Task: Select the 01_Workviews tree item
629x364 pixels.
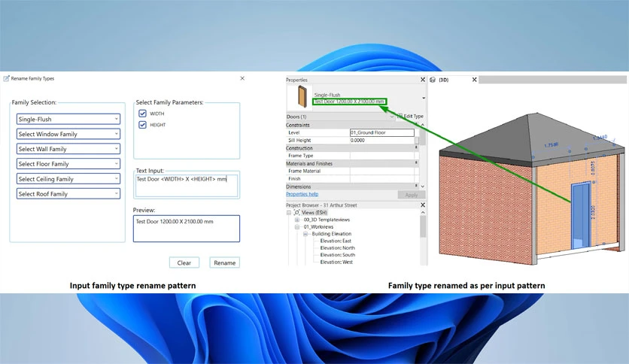Action: tap(318, 227)
